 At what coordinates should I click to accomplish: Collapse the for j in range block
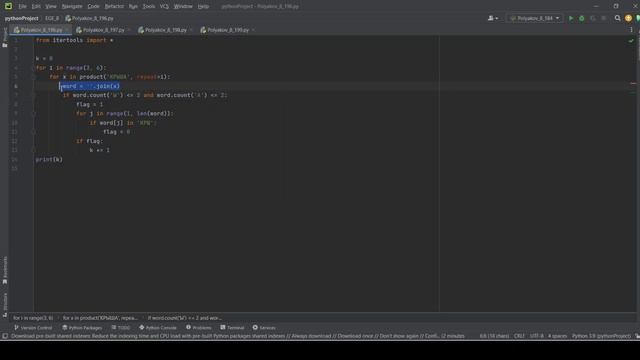tap(34, 113)
